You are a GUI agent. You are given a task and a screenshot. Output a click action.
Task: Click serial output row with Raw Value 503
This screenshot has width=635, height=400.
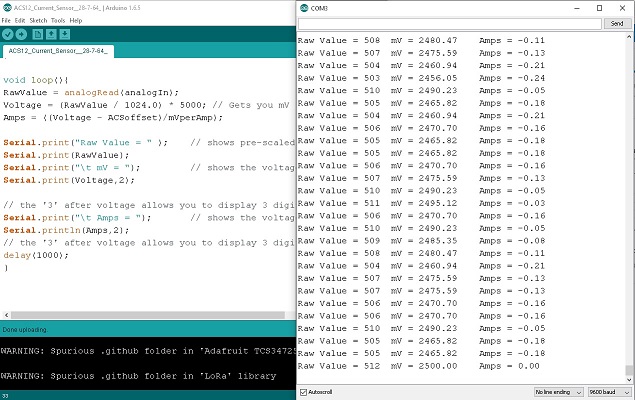tap(421, 78)
